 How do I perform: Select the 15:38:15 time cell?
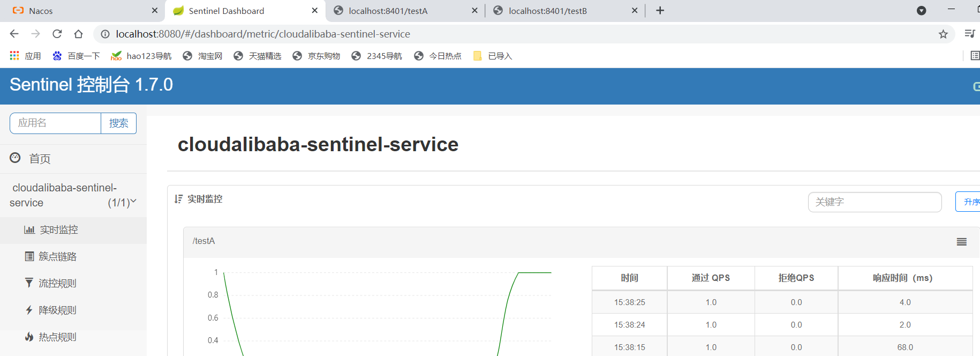tap(630, 347)
